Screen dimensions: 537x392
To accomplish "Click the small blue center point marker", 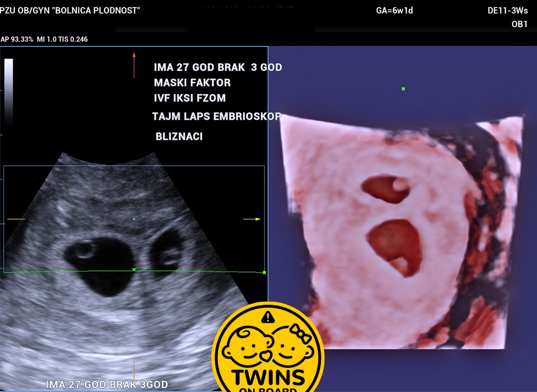I will [x=135, y=219].
